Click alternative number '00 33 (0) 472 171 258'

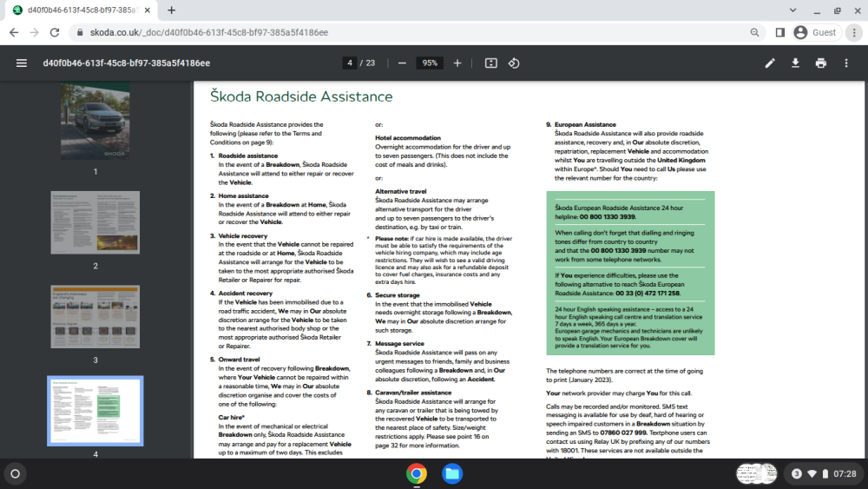pos(648,294)
